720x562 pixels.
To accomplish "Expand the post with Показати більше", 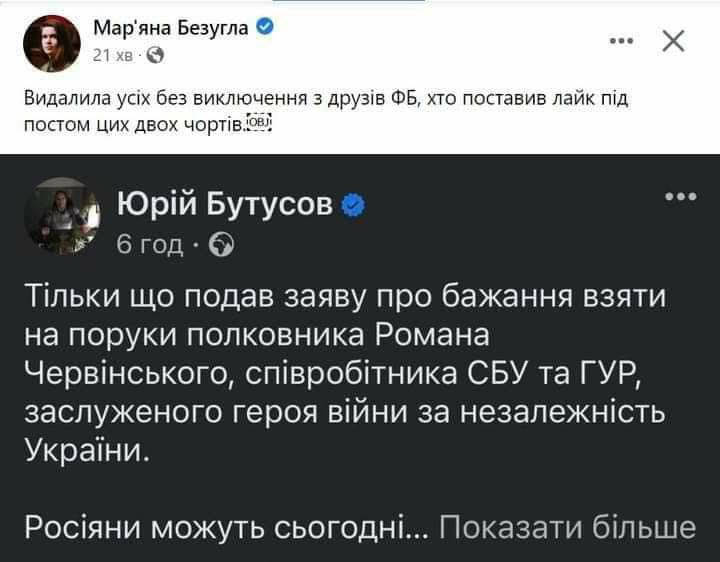I will tap(567, 527).
